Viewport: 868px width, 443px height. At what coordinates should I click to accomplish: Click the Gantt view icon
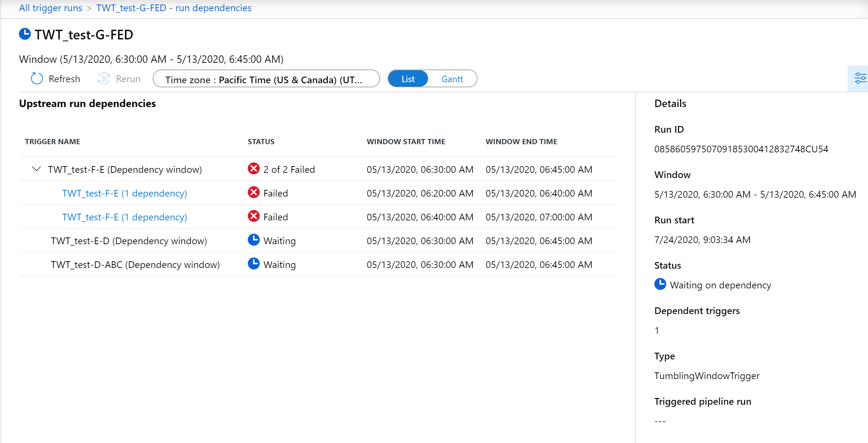pos(452,78)
